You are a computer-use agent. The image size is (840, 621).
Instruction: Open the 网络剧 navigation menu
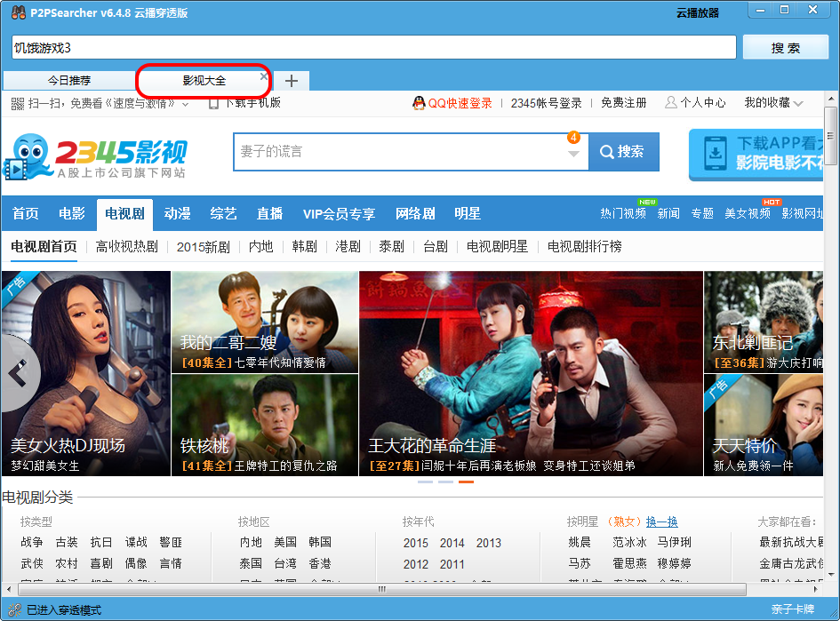[x=415, y=213]
